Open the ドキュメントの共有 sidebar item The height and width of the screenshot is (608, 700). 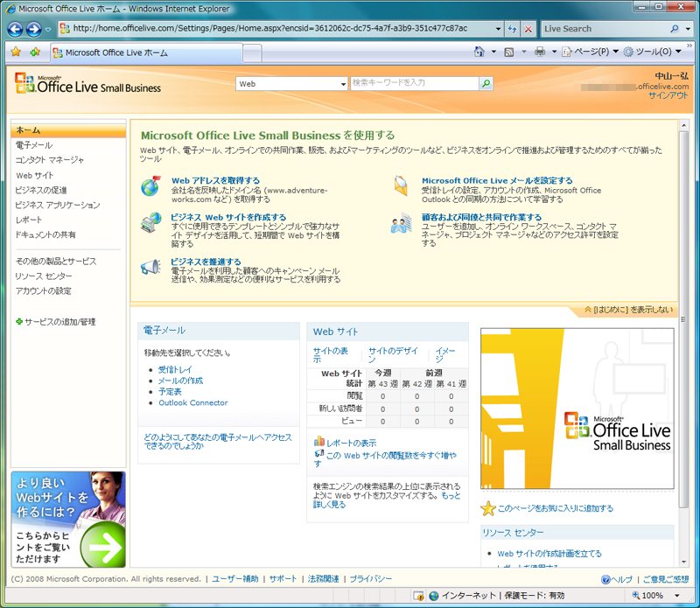pyautogui.click(x=45, y=234)
